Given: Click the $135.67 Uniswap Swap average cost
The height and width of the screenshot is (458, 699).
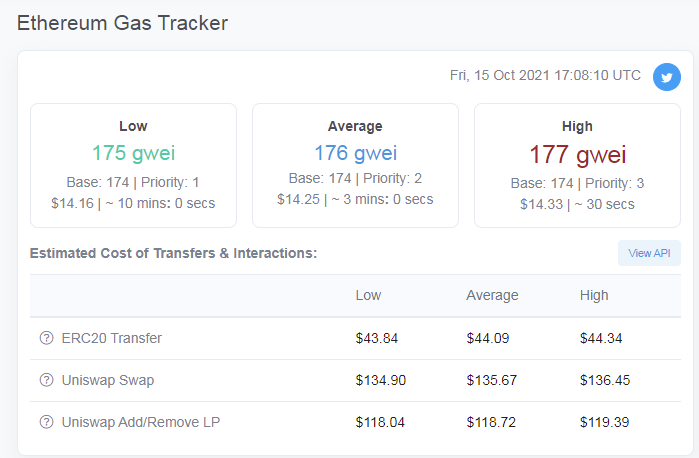Looking at the screenshot, I should tap(492, 380).
